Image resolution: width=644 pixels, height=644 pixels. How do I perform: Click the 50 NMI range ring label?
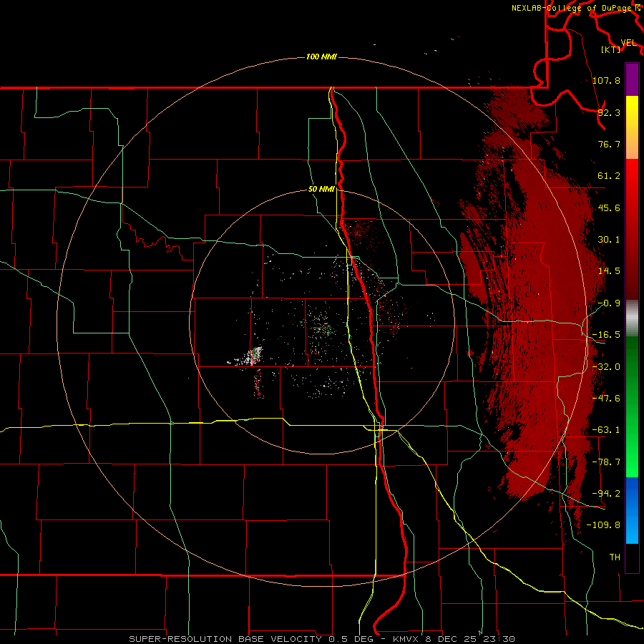point(321,190)
